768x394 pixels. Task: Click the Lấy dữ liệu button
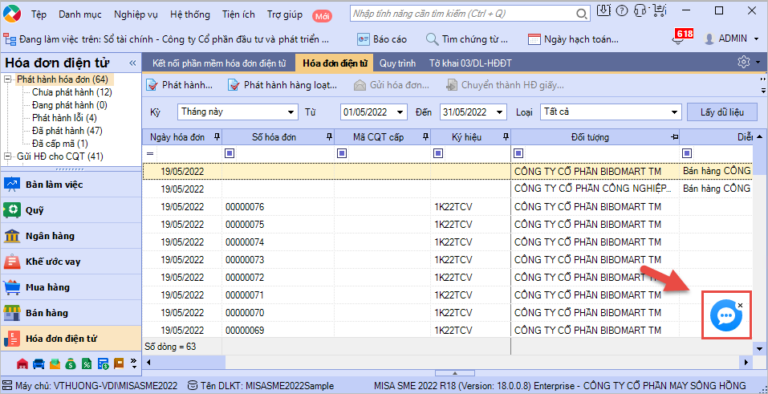coord(722,112)
